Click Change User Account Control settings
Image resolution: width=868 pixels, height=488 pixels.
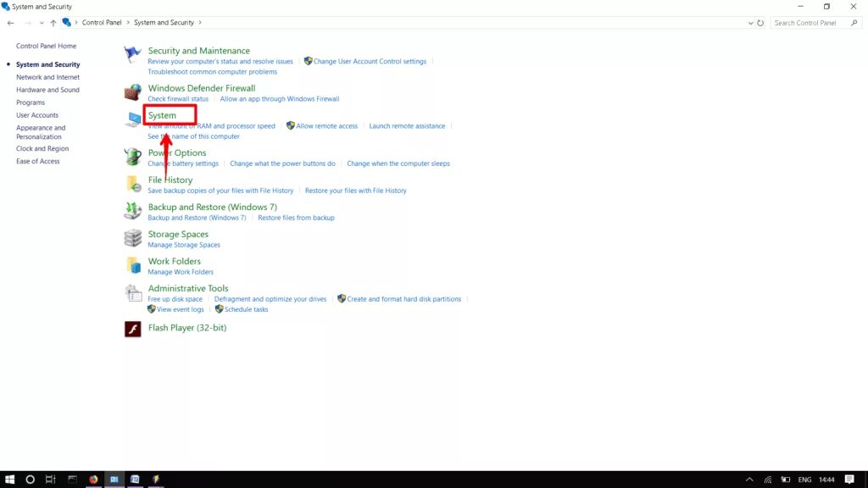click(370, 61)
